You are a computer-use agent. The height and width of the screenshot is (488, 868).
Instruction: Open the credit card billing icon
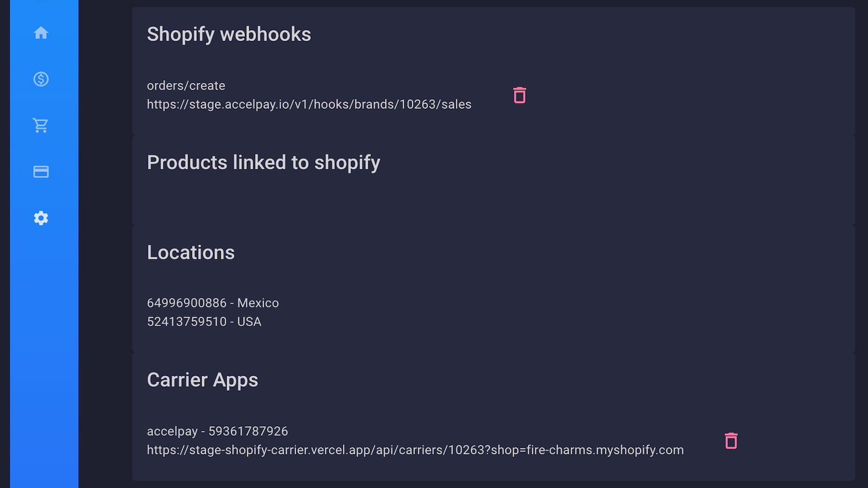click(x=41, y=171)
